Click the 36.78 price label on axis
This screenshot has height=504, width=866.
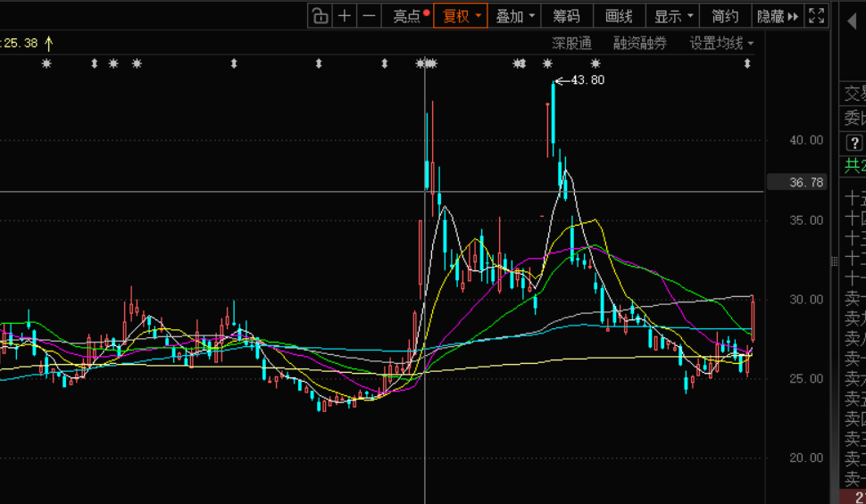coord(806,183)
